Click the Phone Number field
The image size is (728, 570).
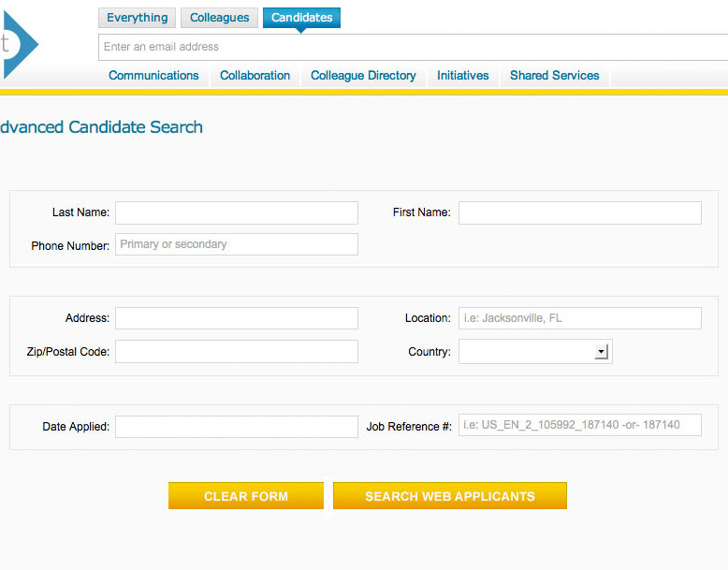click(237, 244)
